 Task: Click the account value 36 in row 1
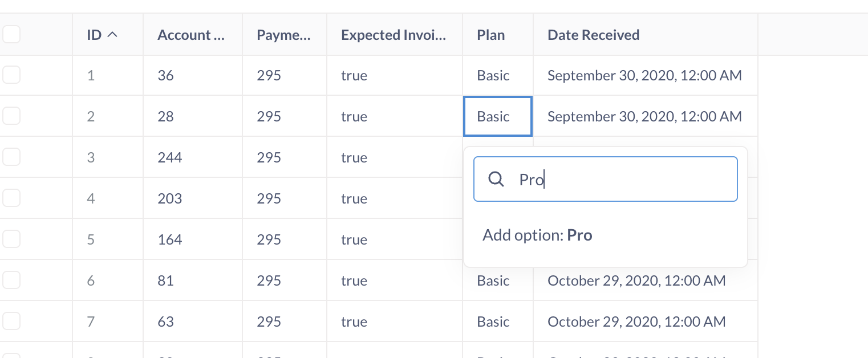pos(165,75)
